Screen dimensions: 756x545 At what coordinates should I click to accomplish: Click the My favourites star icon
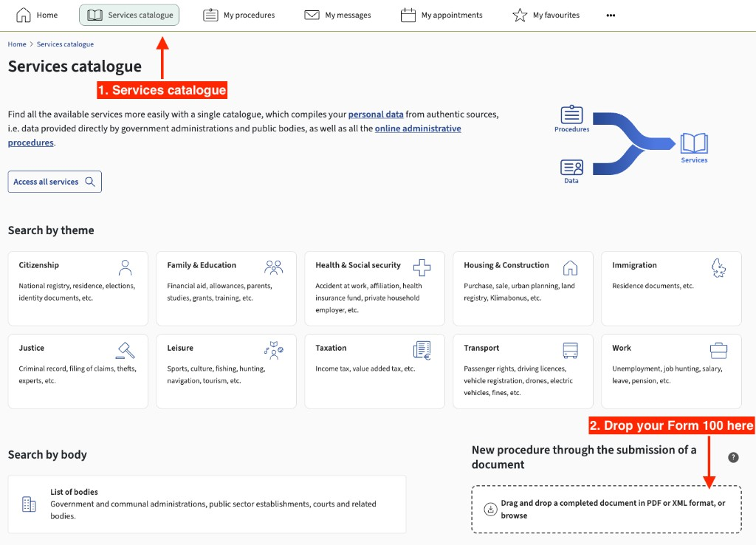[520, 15]
